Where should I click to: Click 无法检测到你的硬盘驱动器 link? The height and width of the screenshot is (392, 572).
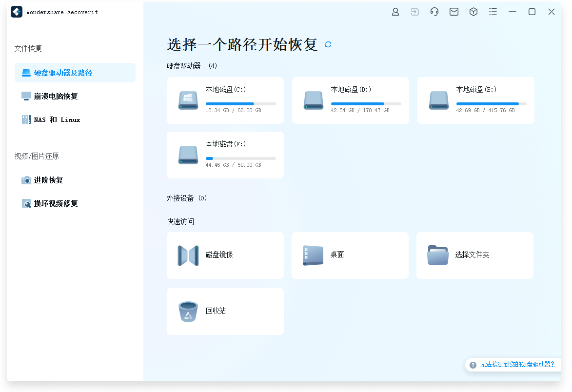pyautogui.click(x=517, y=364)
